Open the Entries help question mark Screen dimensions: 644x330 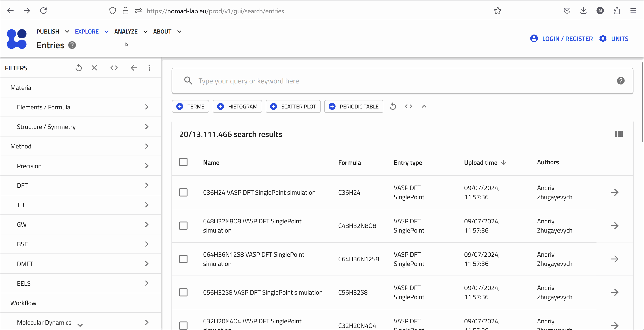click(x=72, y=45)
